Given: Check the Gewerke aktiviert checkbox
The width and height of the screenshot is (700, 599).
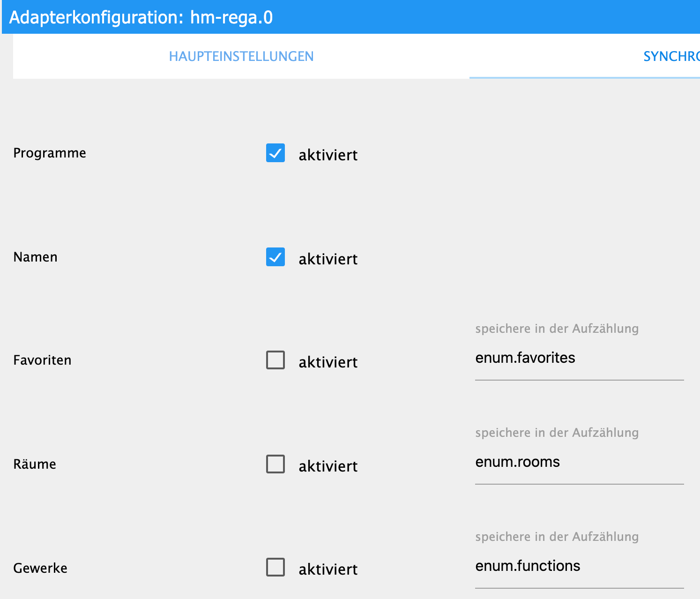Looking at the screenshot, I should [x=276, y=568].
